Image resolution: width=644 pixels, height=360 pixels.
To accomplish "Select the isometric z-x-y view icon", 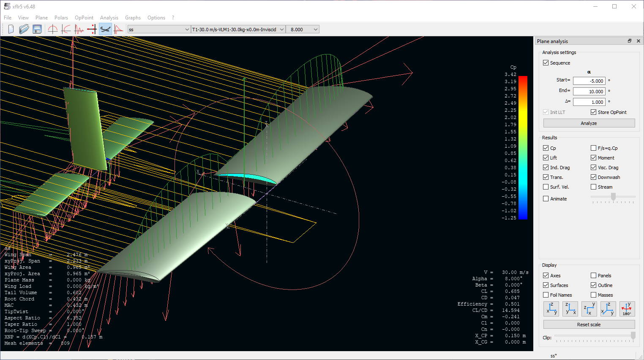I will [608, 309].
